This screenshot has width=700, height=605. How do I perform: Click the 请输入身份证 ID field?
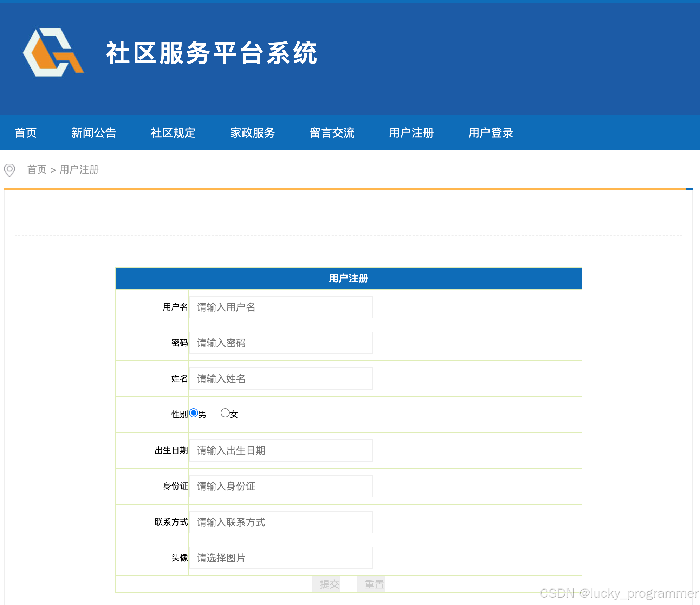tap(281, 486)
